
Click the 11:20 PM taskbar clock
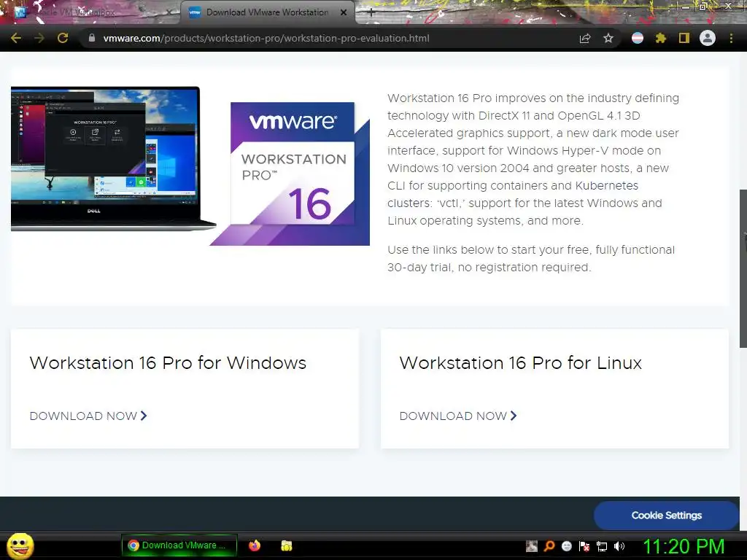point(684,546)
